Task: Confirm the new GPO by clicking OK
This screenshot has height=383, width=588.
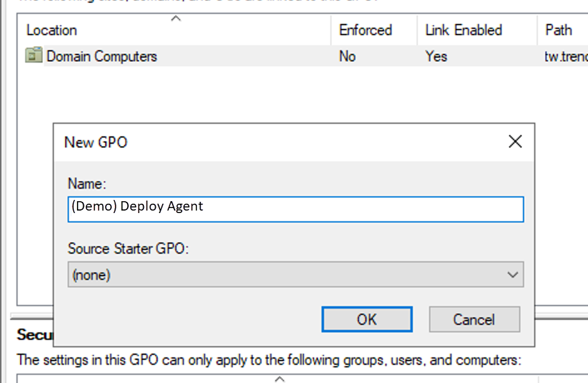Action: pos(367,319)
